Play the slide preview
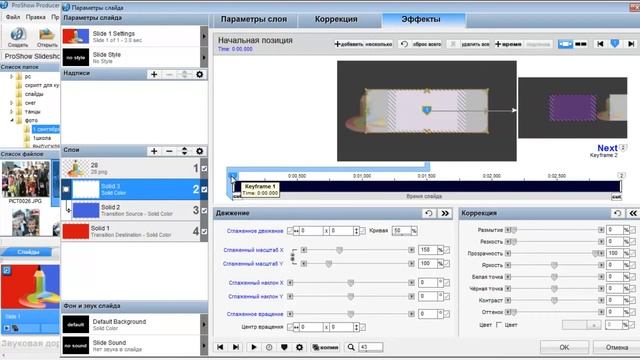 pos(253,347)
